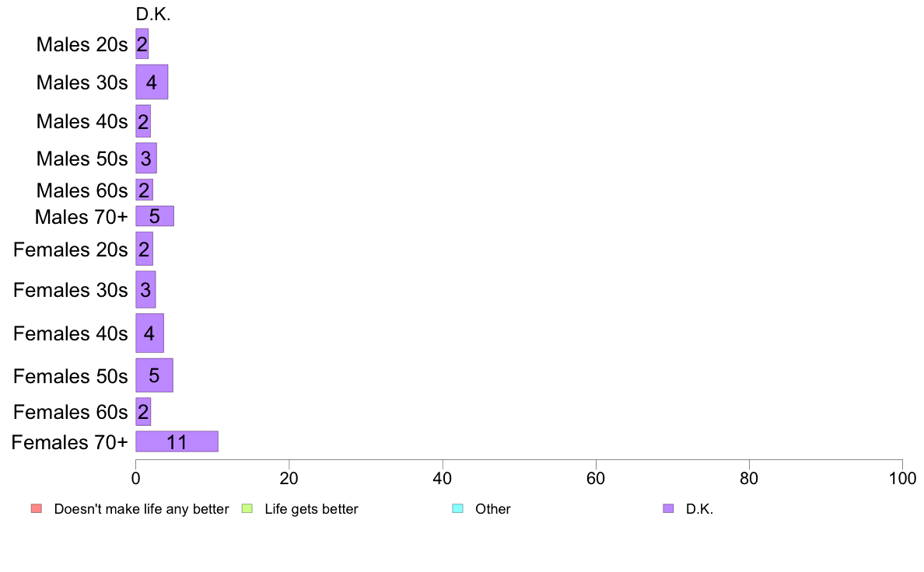Click the purple 'D.K.' legend swatch
924x572 pixels.
point(668,508)
